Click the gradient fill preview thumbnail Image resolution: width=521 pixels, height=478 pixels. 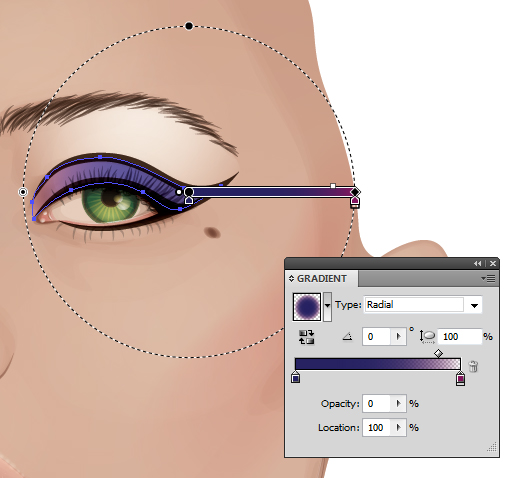coord(307,307)
